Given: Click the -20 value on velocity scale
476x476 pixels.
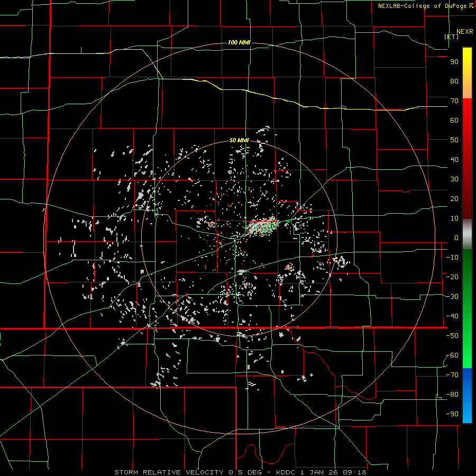Looking at the screenshot, I should pos(452,277).
